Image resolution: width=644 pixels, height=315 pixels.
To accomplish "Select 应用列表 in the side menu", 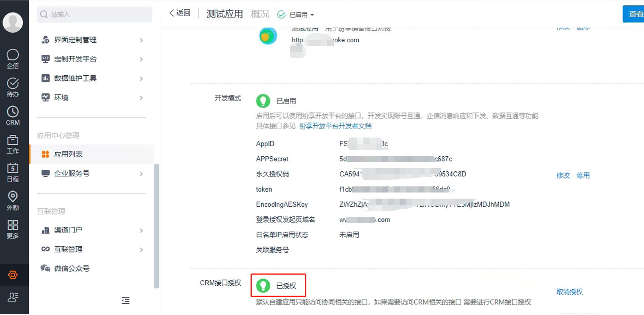I will (x=68, y=154).
